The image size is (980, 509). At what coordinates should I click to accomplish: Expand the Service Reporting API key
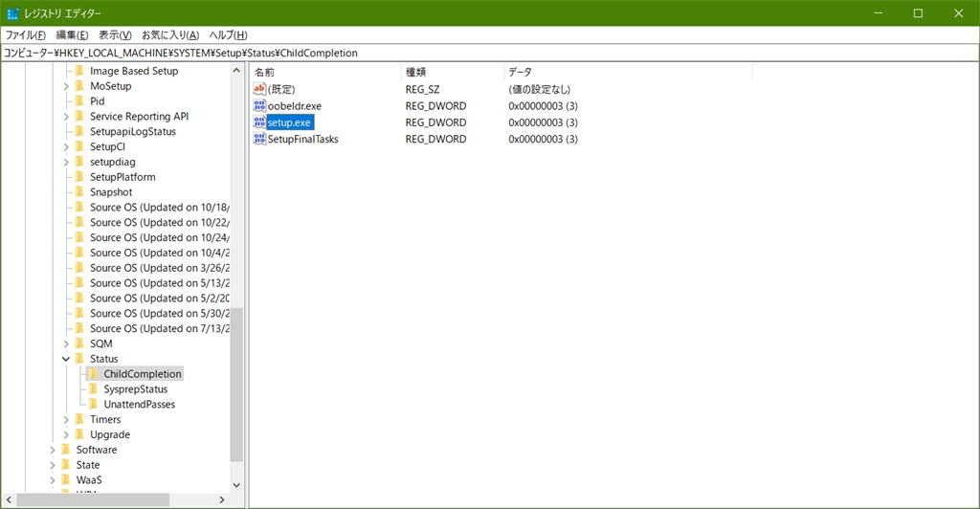66,117
